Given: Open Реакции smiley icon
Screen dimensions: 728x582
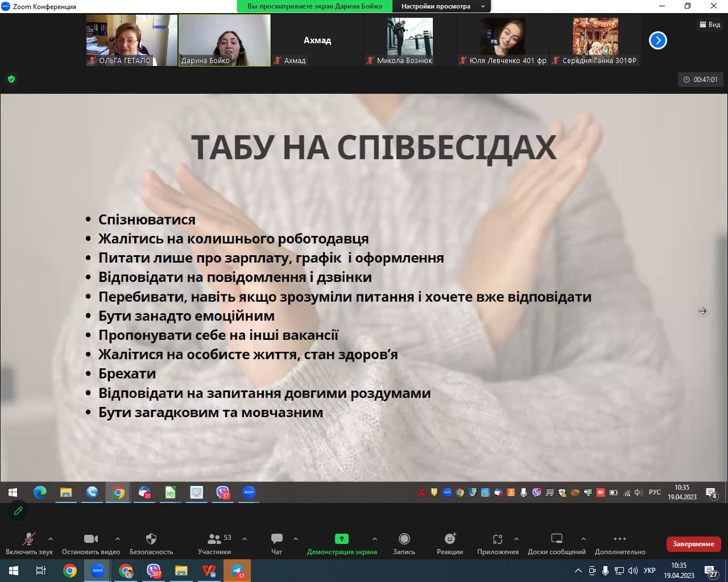Looking at the screenshot, I should [450, 539].
